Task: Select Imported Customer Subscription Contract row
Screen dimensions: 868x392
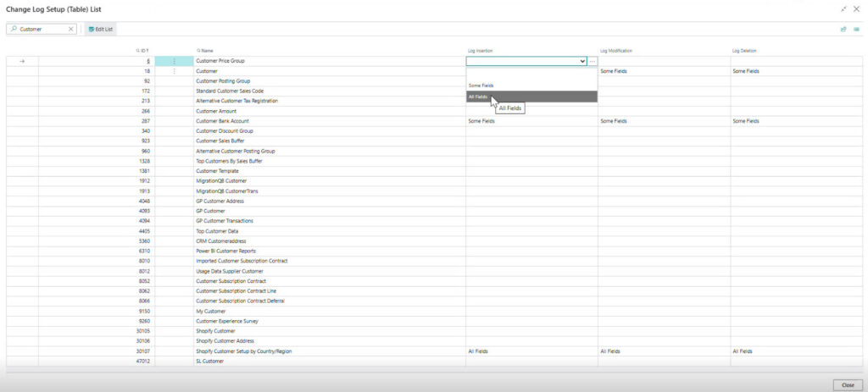Action: pos(434,261)
